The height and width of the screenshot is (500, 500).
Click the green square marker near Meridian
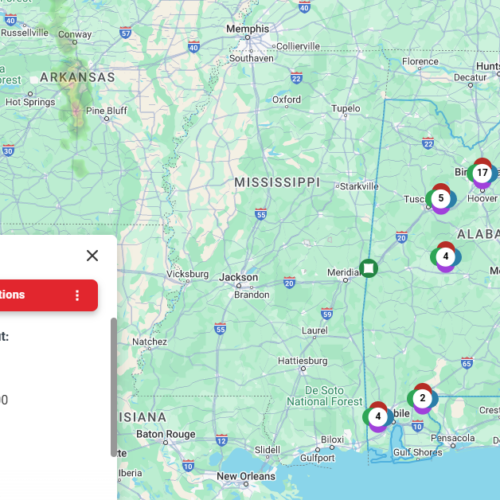pos(368,268)
